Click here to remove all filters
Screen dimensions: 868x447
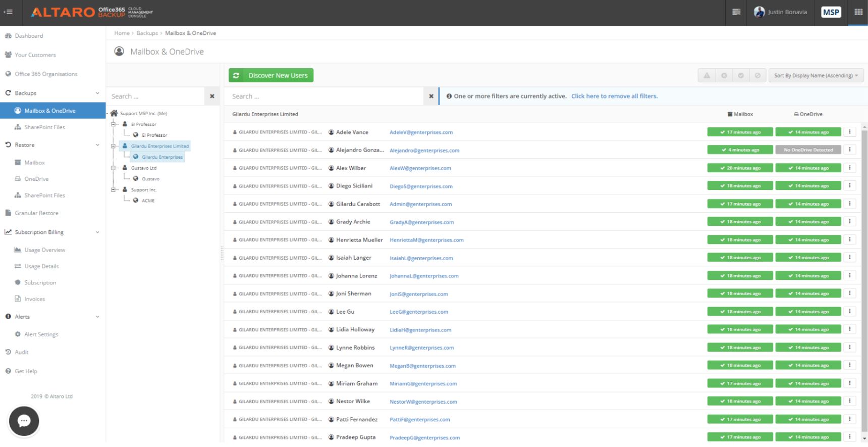pos(614,96)
